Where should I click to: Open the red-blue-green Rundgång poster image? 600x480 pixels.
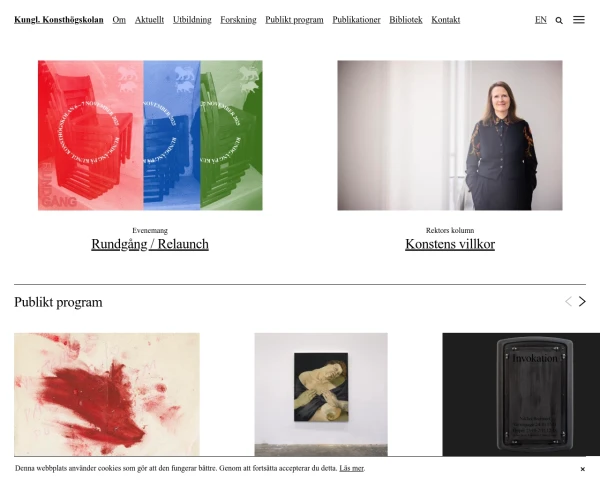tap(150, 135)
